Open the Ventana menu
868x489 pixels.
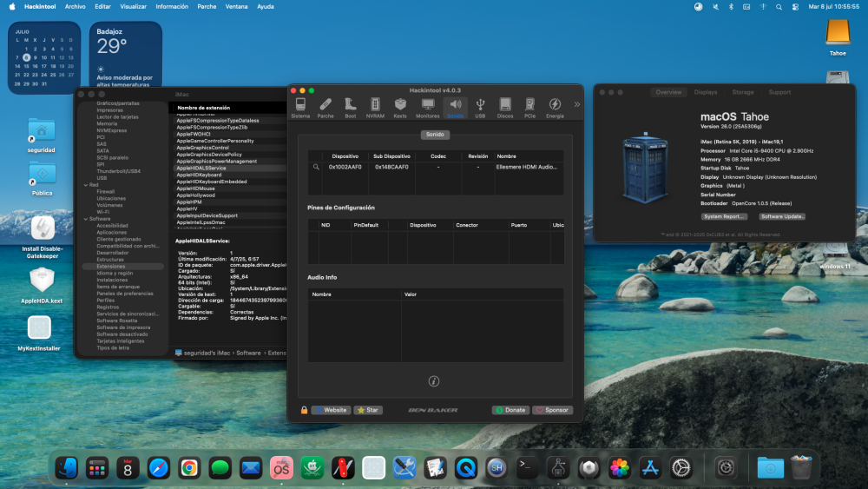(236, 7)
